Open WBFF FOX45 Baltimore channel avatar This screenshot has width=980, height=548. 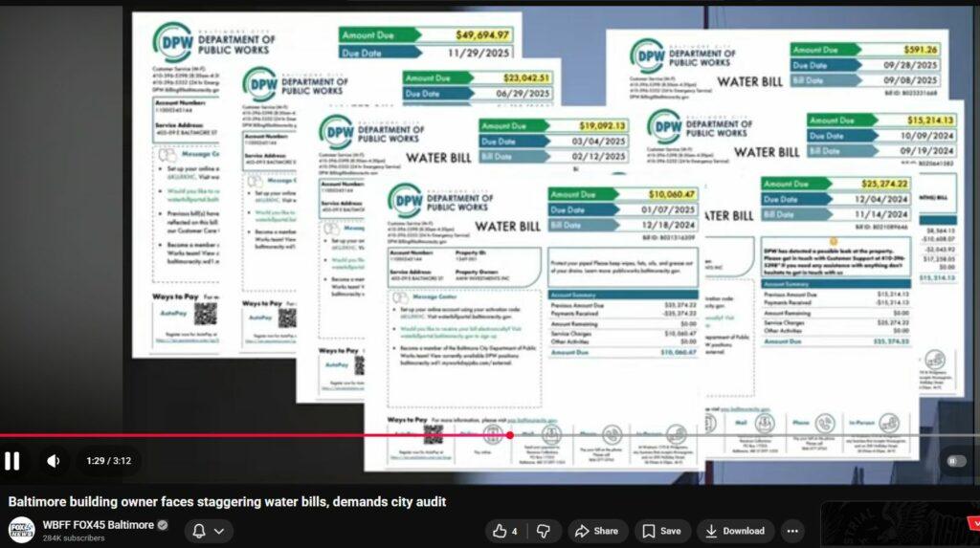tap(21, 531)
